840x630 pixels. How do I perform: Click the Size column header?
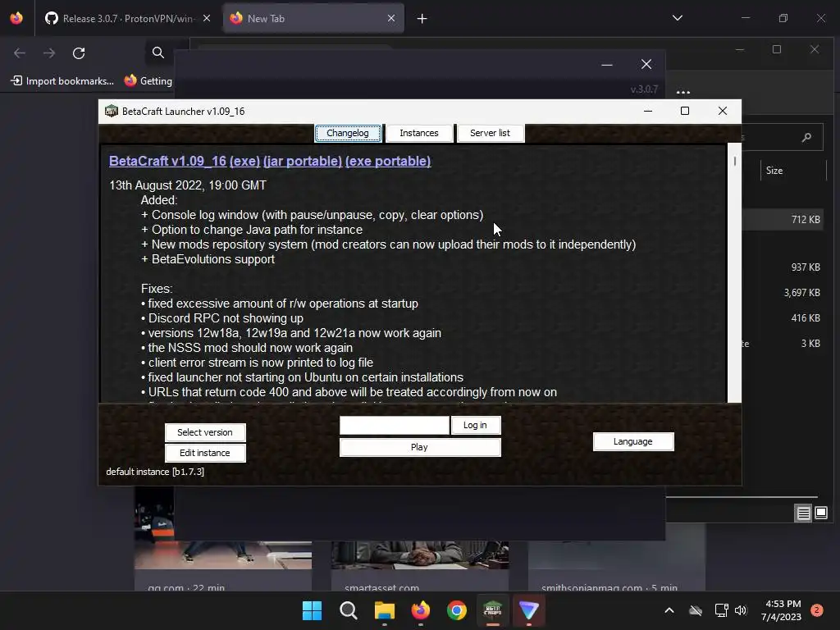774,171
